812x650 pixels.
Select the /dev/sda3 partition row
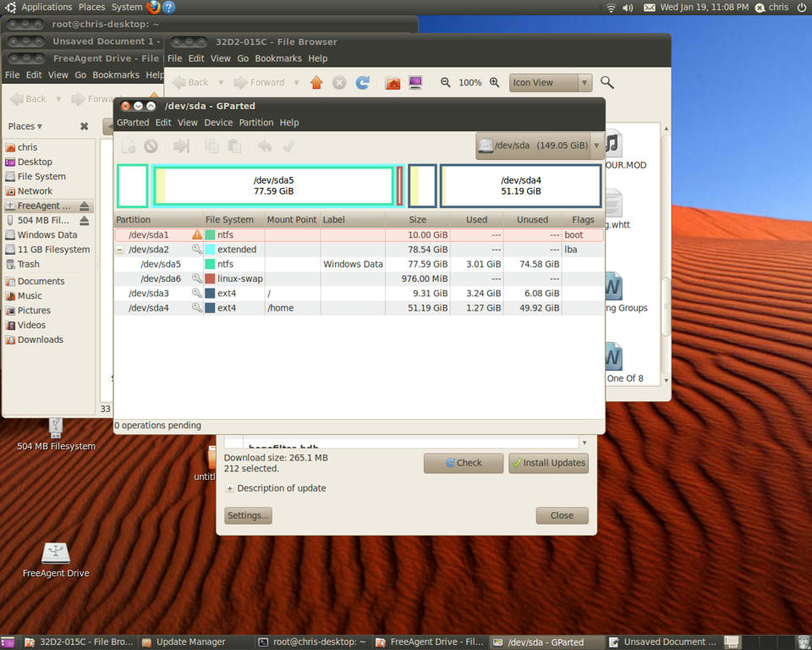coord(359,294)
